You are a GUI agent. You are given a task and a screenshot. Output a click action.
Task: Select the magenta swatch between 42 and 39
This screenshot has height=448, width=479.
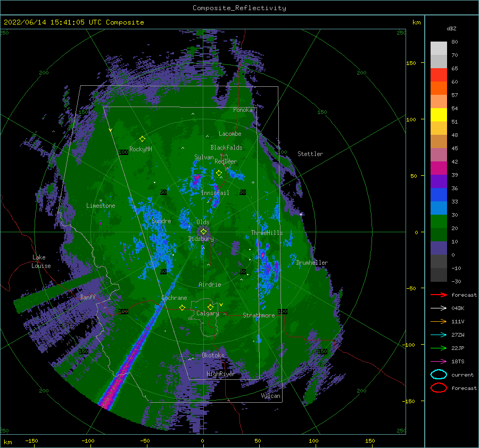[x=439, y=168]
